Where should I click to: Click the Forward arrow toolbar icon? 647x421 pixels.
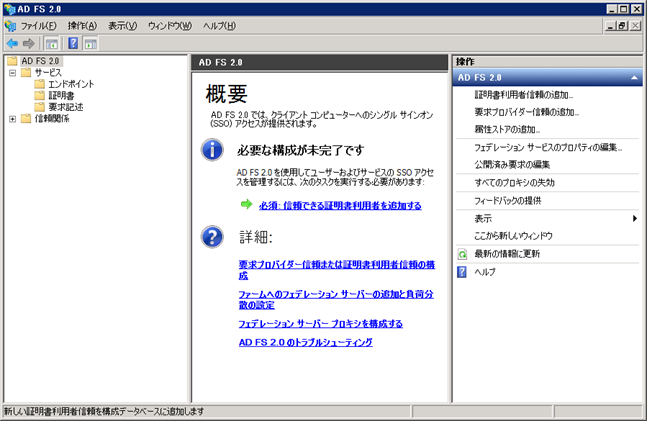tap(28, 43)
